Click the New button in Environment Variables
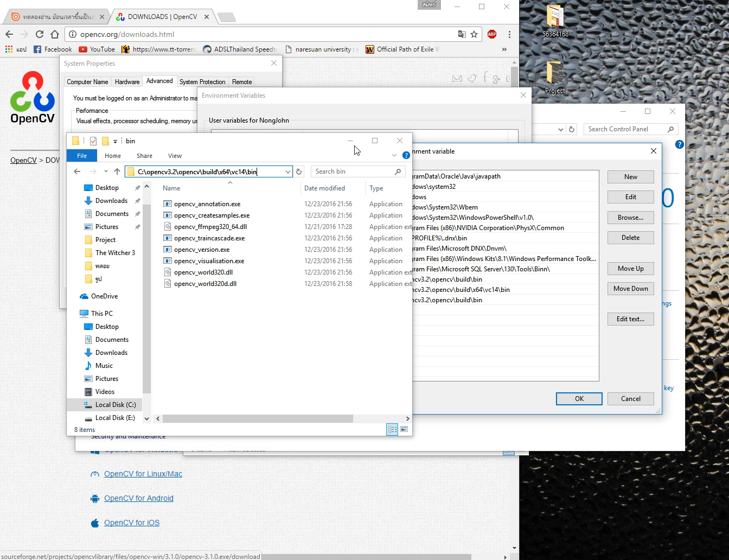 [630, 176]
